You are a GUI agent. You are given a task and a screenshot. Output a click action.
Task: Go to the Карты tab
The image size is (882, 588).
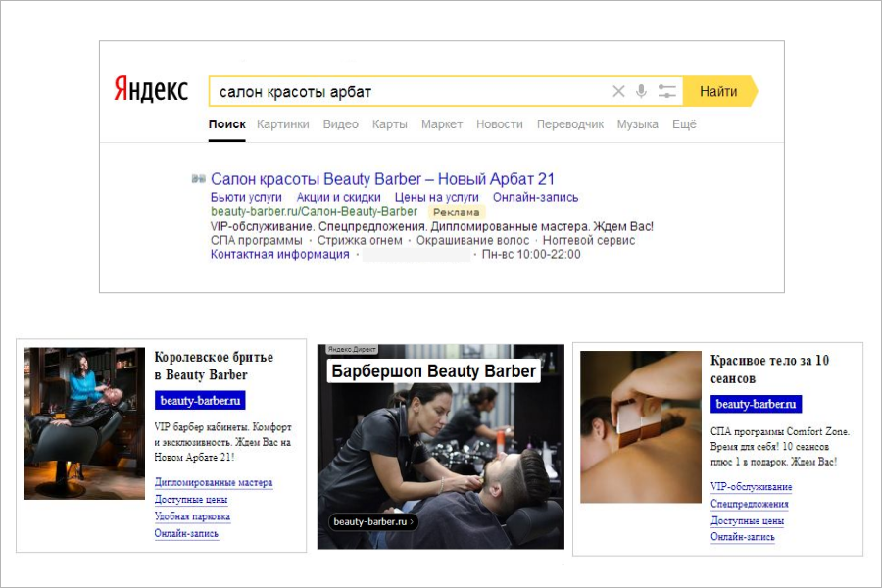click(x=389, y=124)
